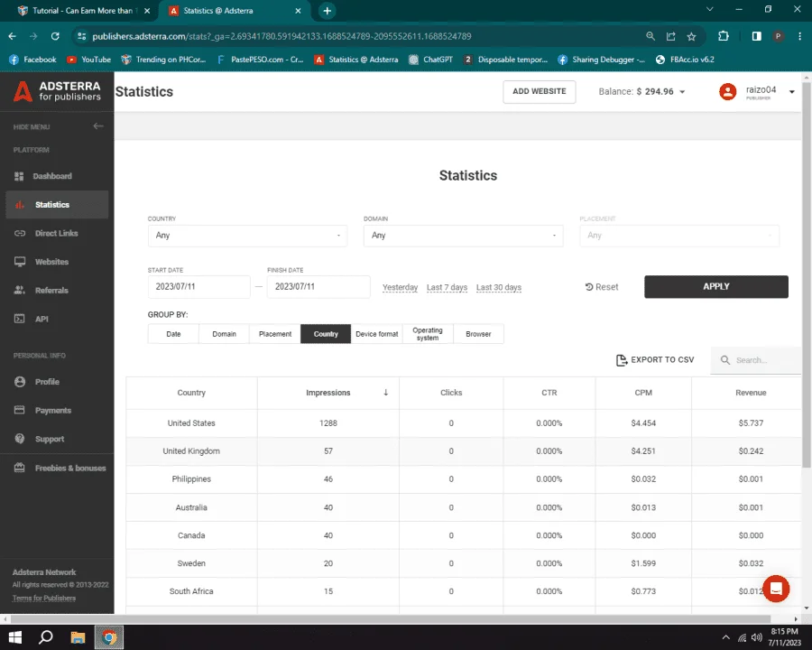Image resolution: width=812 pixels, height=650 pixels.
Task: Sort table by CTR header
Action: [549, 393]
